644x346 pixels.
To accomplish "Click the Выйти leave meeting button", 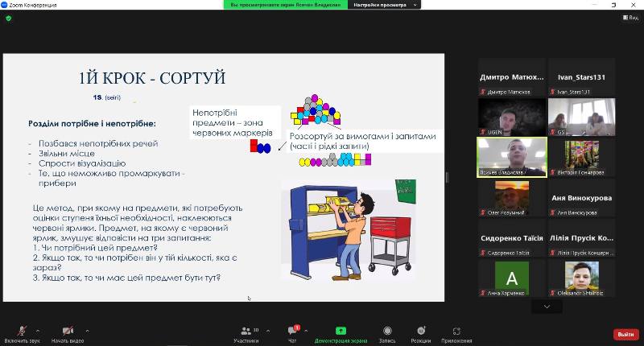I will click(626, 335).
